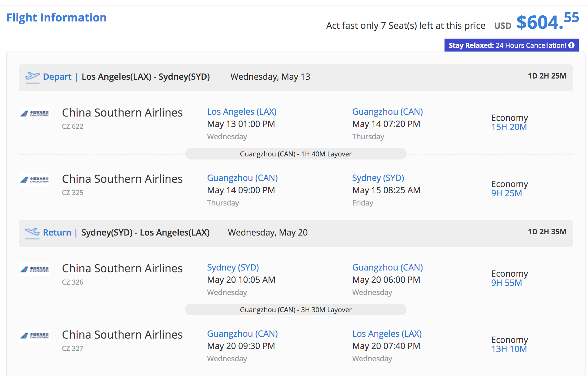Screen dimensions: 588x376
Task: Click the 15H 20M flight duration
Action: tap(509, 127)
